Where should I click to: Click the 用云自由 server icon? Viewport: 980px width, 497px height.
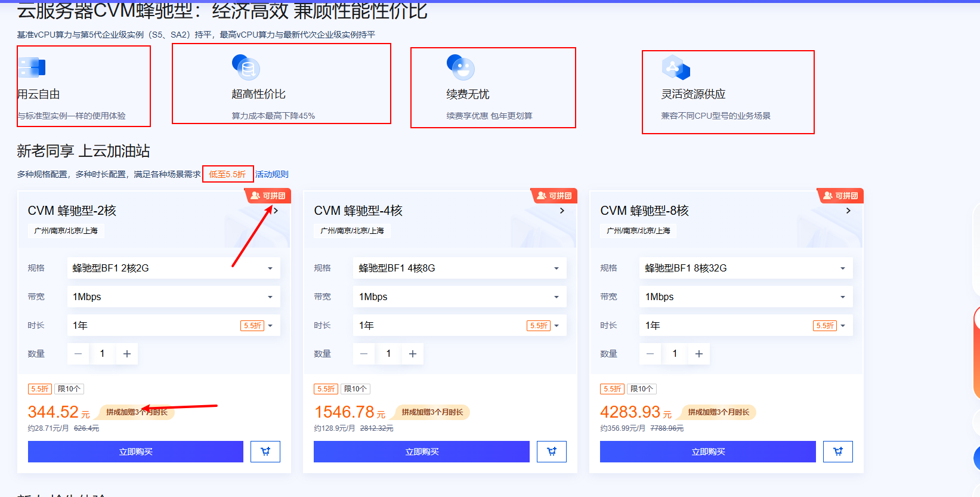pos(32,67)
